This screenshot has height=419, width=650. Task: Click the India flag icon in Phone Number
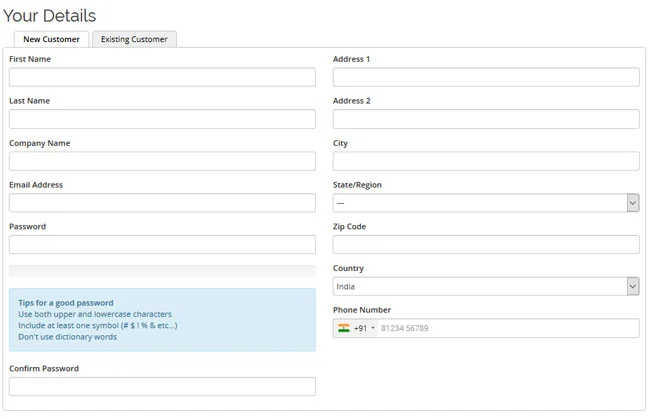[x=344, y=328]
